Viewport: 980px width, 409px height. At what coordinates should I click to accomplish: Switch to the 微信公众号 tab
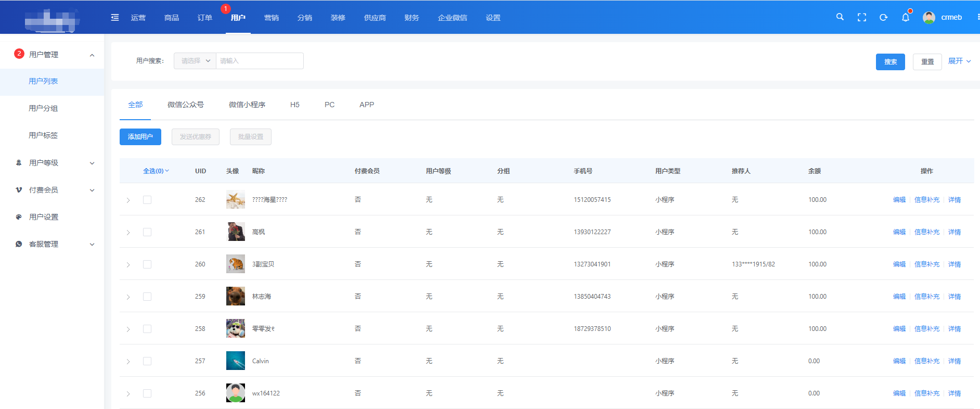(186, 105)
